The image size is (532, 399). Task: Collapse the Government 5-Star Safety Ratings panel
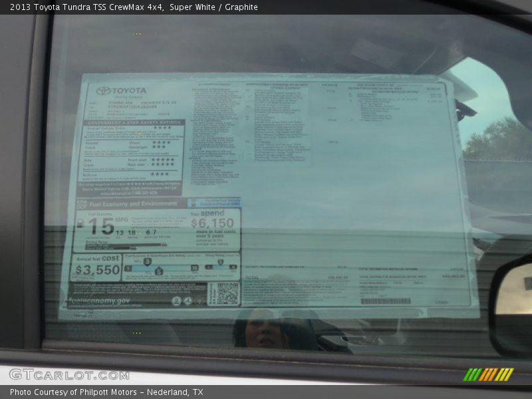pos(132,120)
